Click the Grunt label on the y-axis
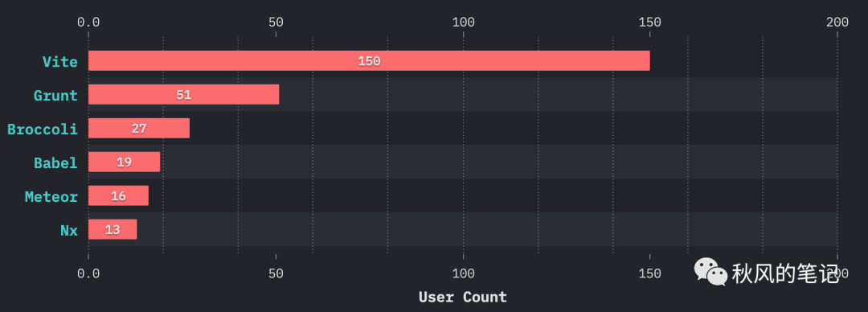The image size is (868, 312). pos(56,96)
